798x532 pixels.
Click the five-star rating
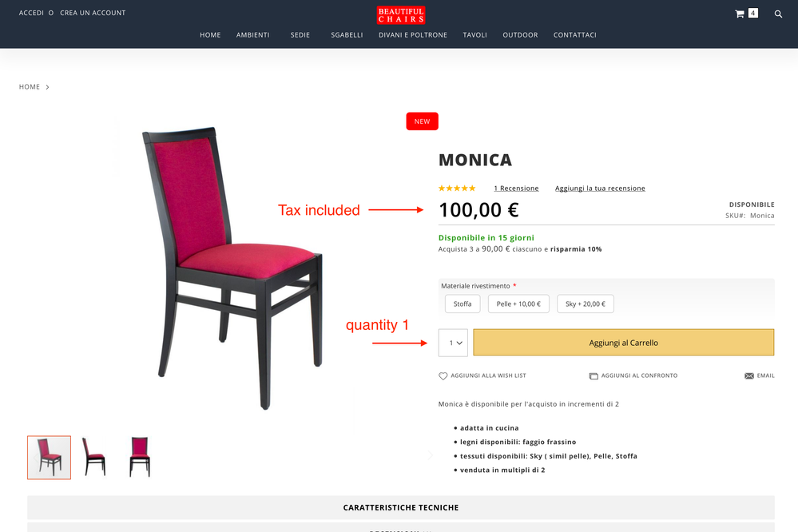point(457,189)
